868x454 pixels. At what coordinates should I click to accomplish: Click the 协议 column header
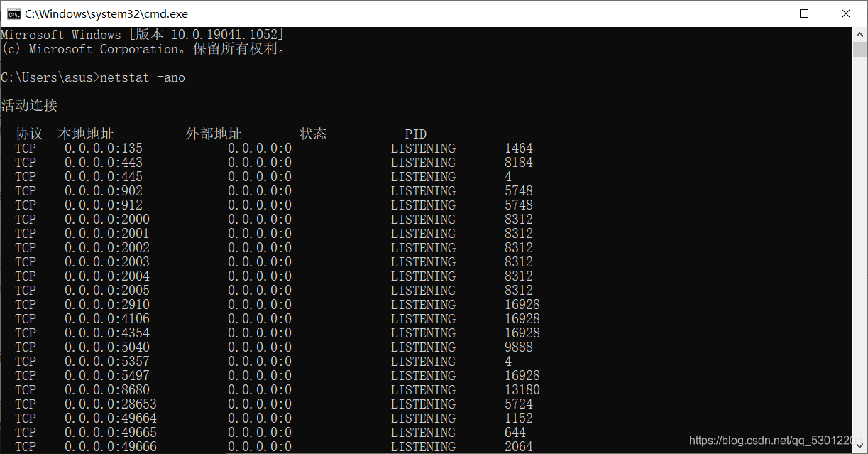pyautogui.click(x=29, y=134)
